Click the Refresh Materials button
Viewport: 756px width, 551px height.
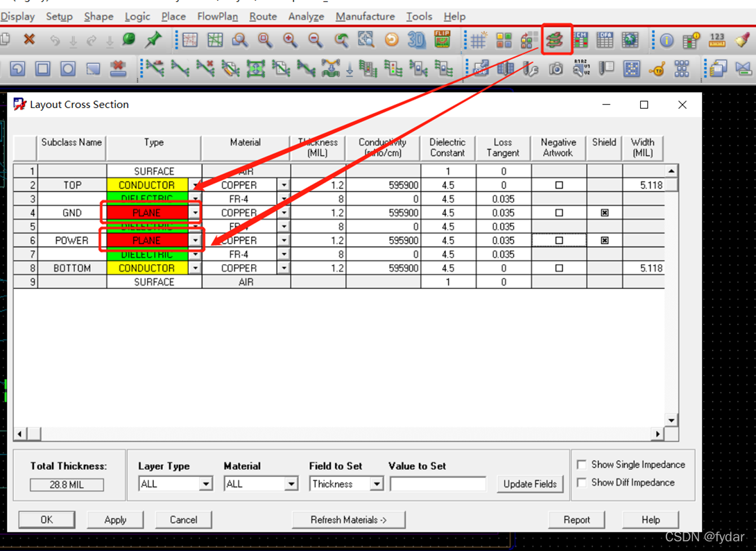pyautogui.click(x=349, y=520)
